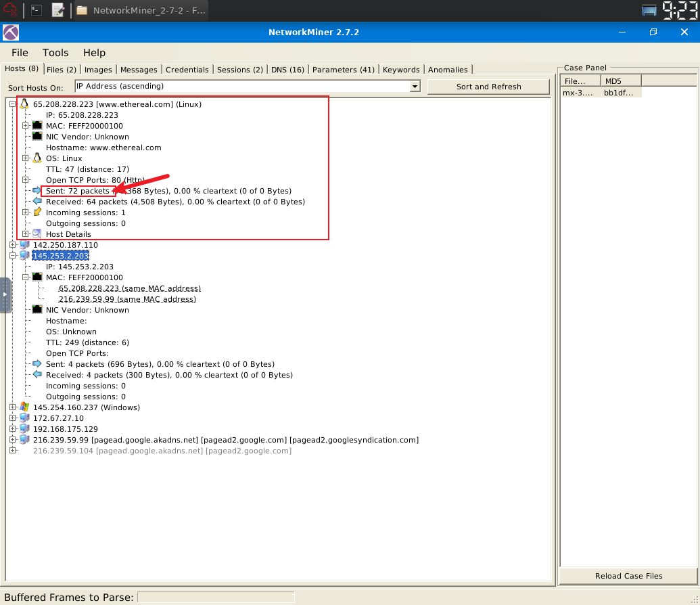This screenshot has height=605, width=700.
Task: Click the computer icon beside 192.168.175.129
Action: 24,428
